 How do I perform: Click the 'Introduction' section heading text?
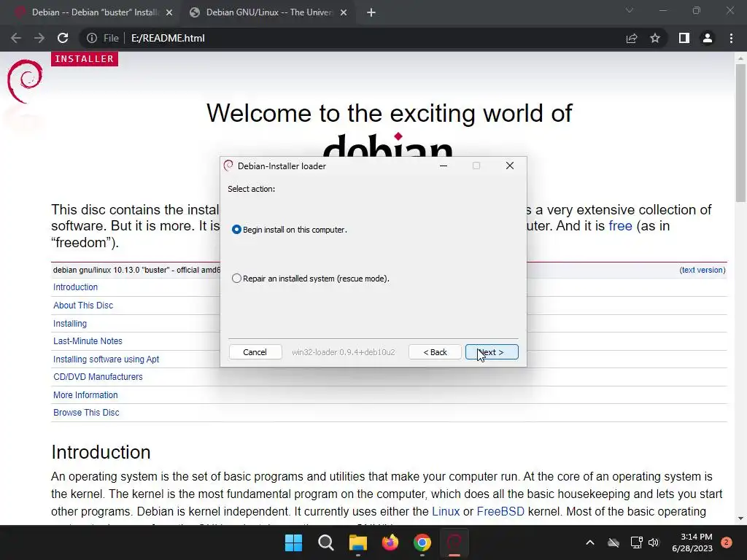point(101,452)
